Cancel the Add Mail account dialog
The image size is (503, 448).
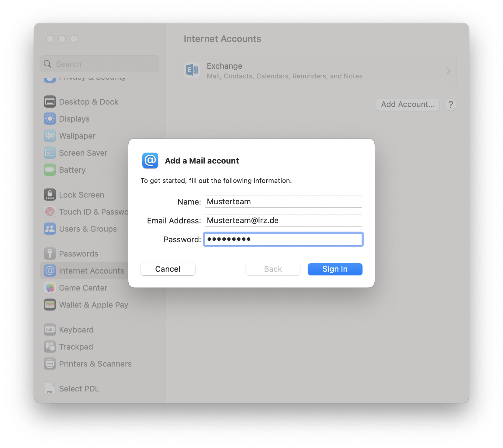pyautogui.click(x=168, y=269)
